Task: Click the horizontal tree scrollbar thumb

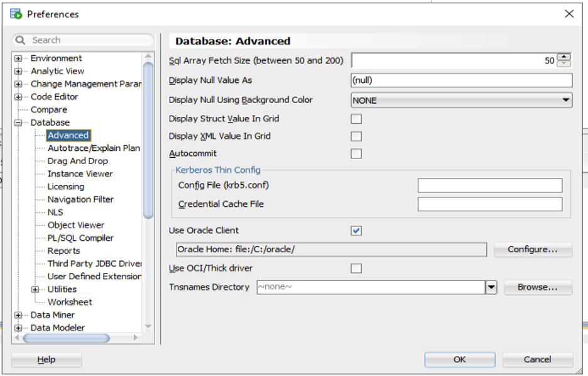Action: pos(67,338)
